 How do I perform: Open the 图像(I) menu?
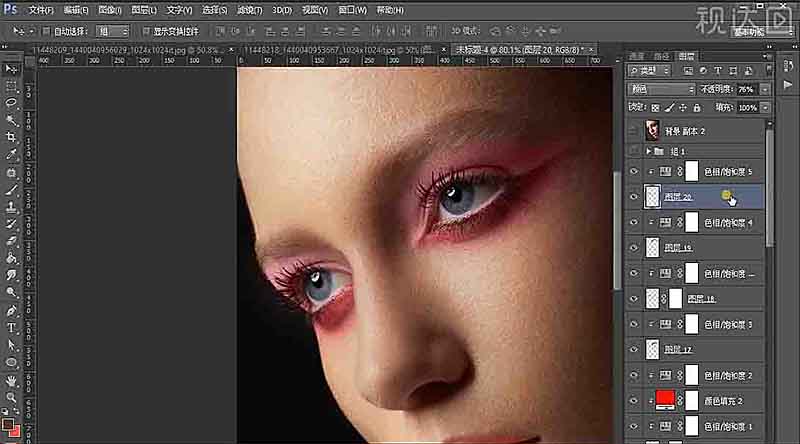(x=109, y=10)
